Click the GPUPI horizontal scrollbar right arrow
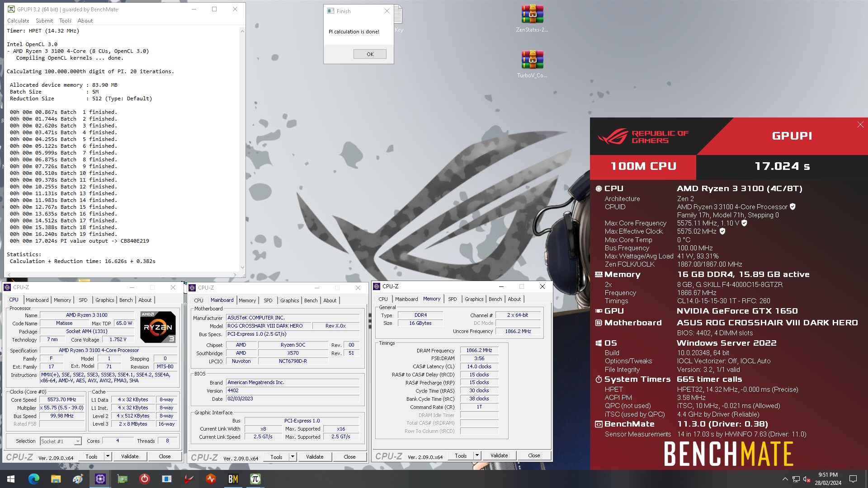868x488 pixels. (235, 275)
